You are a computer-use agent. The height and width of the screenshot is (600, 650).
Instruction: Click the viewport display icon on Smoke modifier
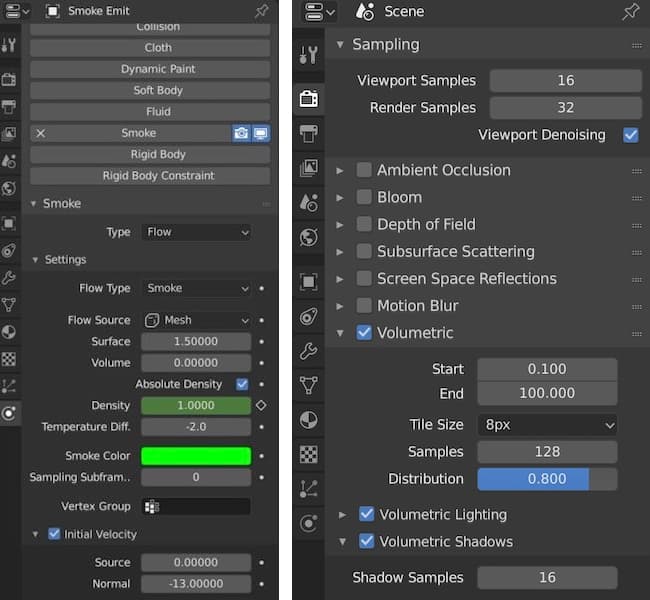pos(260,133)
